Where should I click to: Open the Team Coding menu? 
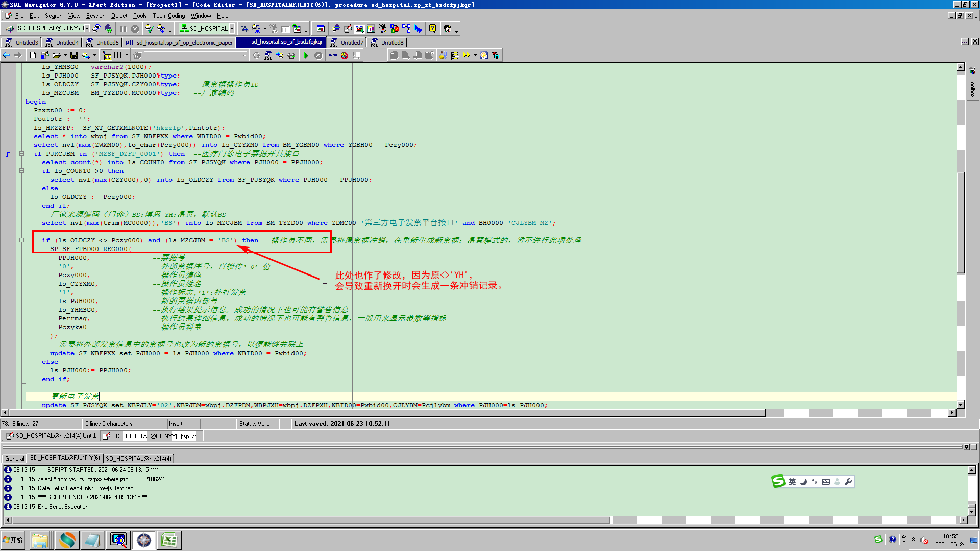point(168,16)
